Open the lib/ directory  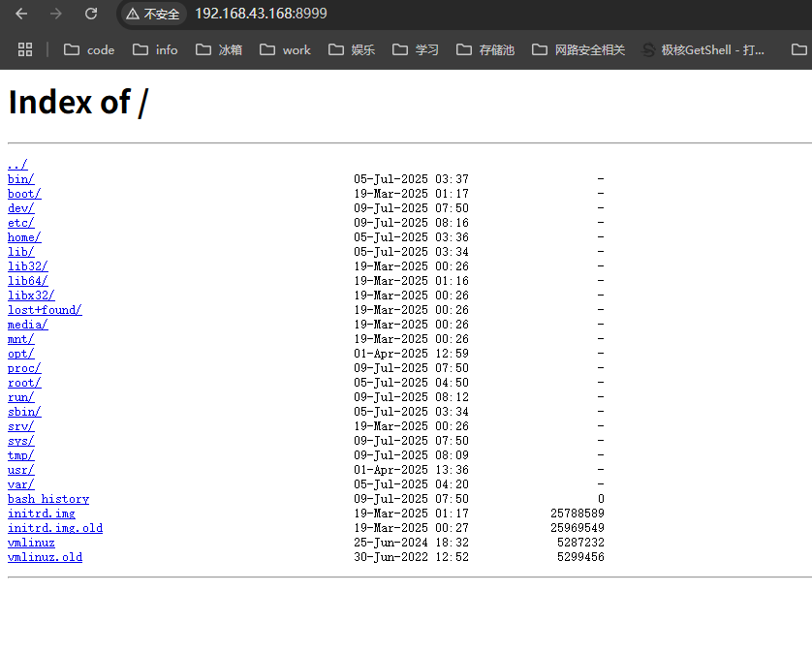[x=20, y=252]
